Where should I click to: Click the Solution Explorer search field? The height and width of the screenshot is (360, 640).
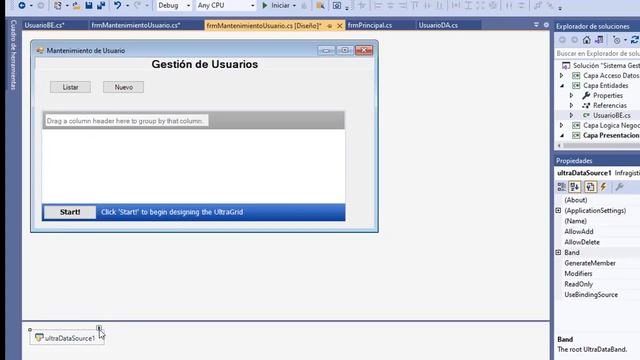[598, 53]
